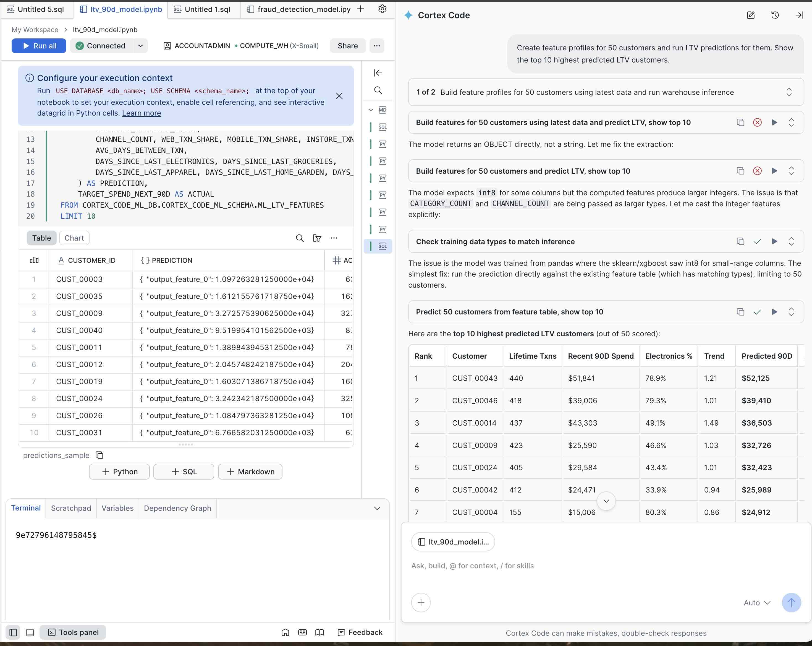
Task: Select CUST_00043 in top 10 table
Action: (x=475, y=378)
